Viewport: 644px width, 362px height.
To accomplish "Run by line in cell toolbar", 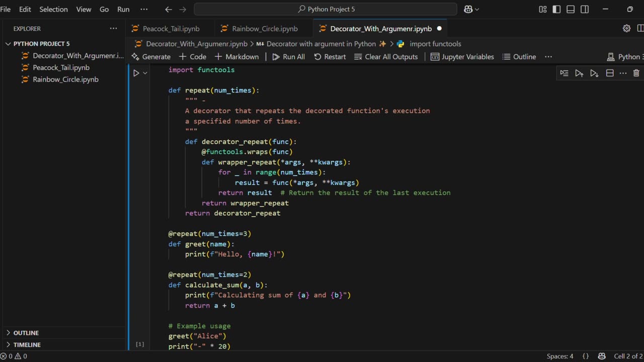I will click(564, 73).
